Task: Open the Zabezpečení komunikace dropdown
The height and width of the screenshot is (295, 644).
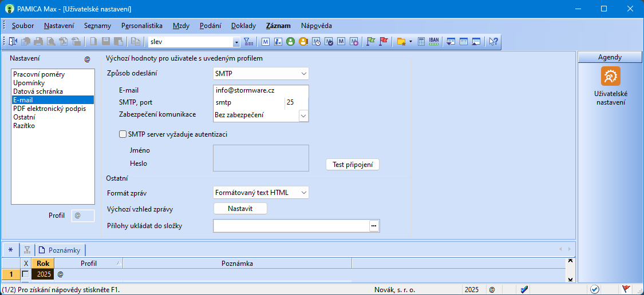Action: point(303,115)
